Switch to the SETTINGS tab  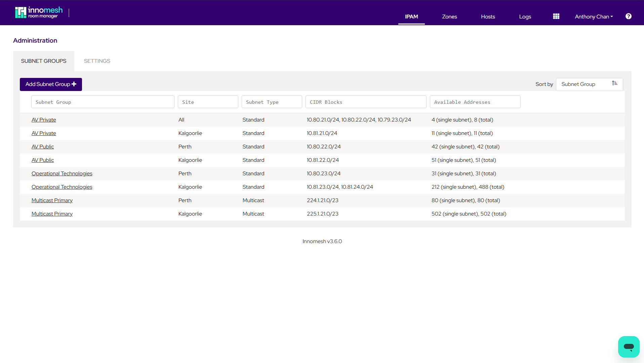tap(97, 61)
